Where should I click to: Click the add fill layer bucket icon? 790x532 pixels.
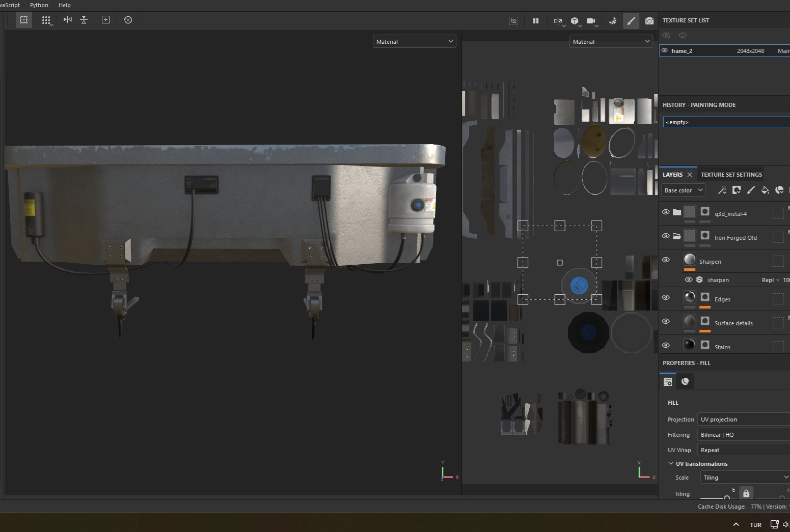pos(765,190)
